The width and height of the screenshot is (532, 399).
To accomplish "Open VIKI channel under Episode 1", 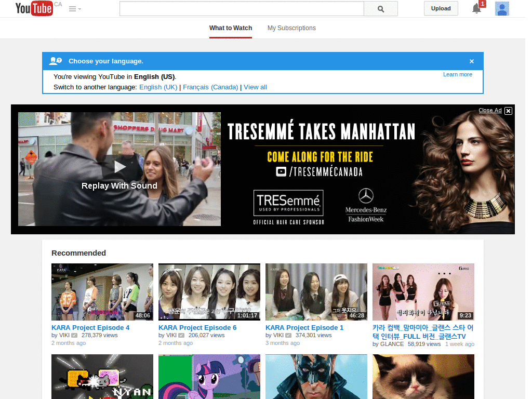I will (278, 335).
